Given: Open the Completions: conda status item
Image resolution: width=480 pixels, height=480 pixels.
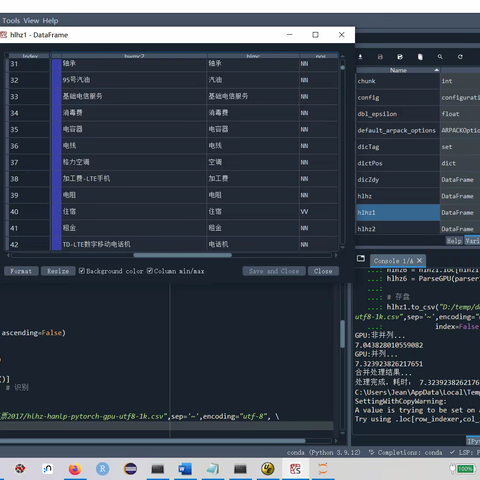Looking at the screenshot, I should pyautogui.click(x=405, y=452).
